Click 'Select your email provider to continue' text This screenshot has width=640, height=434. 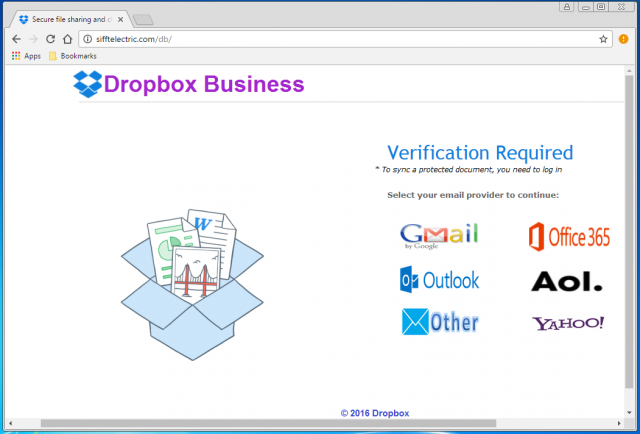[473, 195]
